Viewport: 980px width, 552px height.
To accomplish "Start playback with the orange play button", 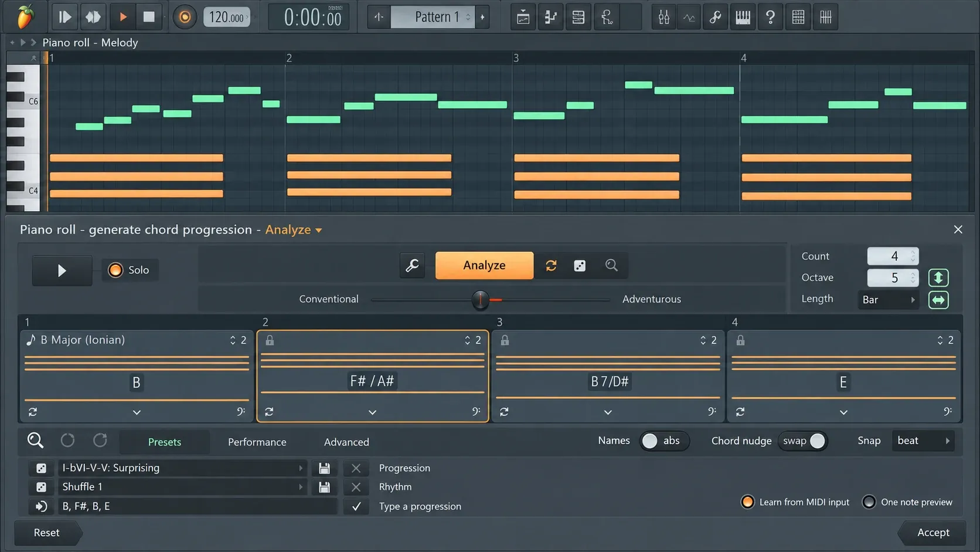I will coord(123,17).
